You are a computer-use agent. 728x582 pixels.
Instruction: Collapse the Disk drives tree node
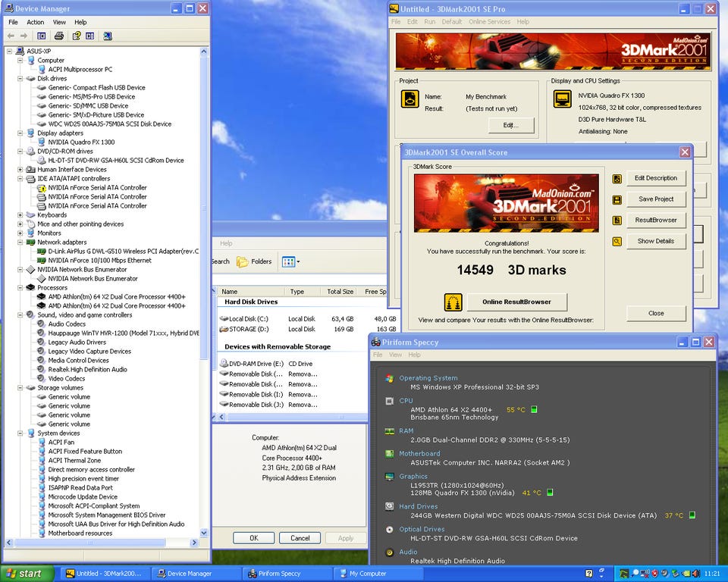(x=20, y=79)
